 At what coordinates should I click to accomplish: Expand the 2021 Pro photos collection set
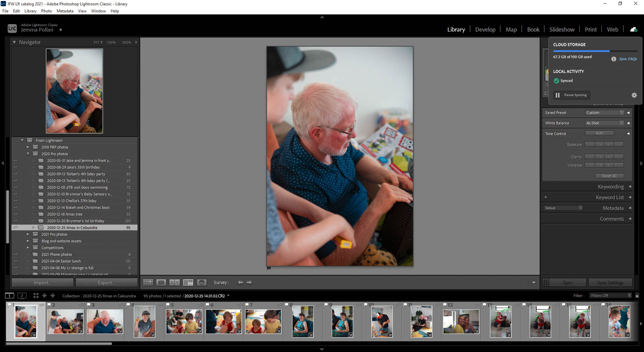tap(28, 234)
